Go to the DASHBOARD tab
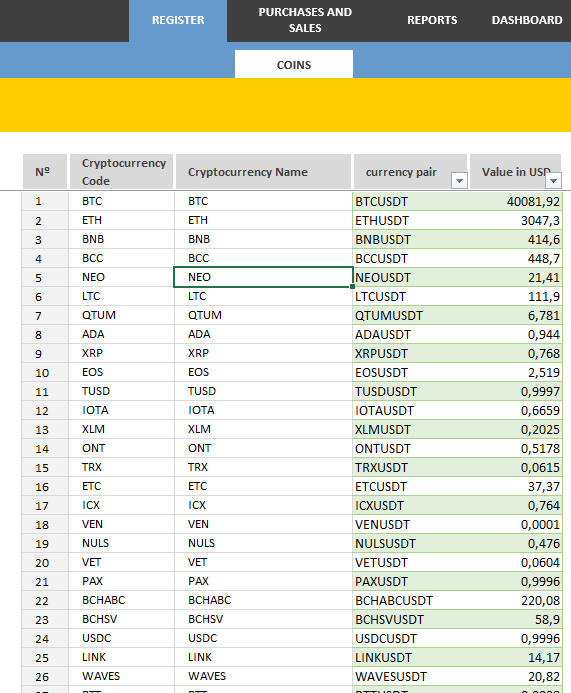 (526, 21)
